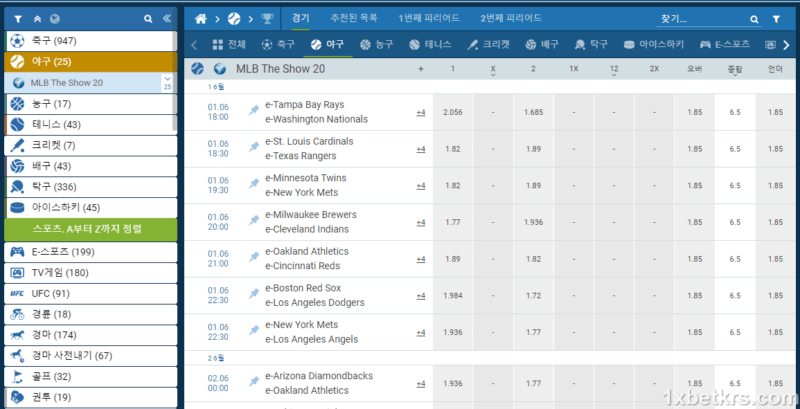Open 골프 (32) in the sidebar
This screenshot has width=800, height=409.
click(x=90, y=376)
